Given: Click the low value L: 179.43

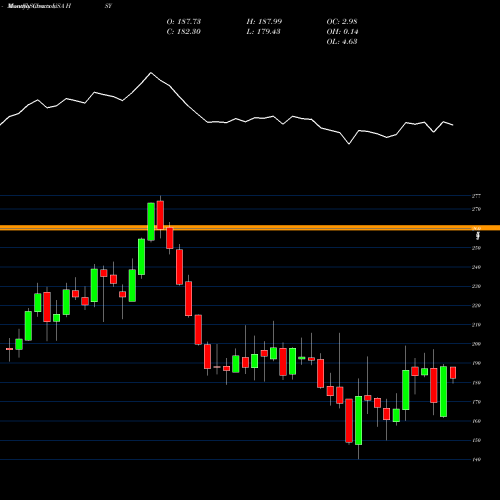Looking at the screenshot, I should tap(263, 32).
